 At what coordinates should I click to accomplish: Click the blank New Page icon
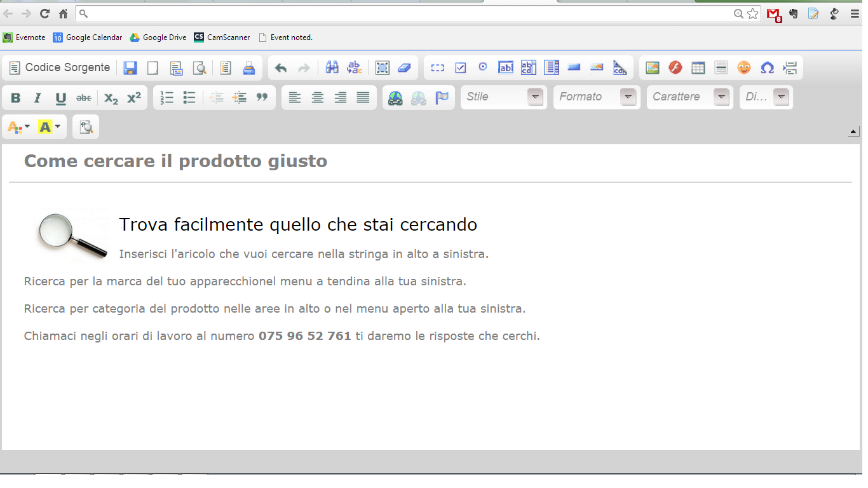153,68
